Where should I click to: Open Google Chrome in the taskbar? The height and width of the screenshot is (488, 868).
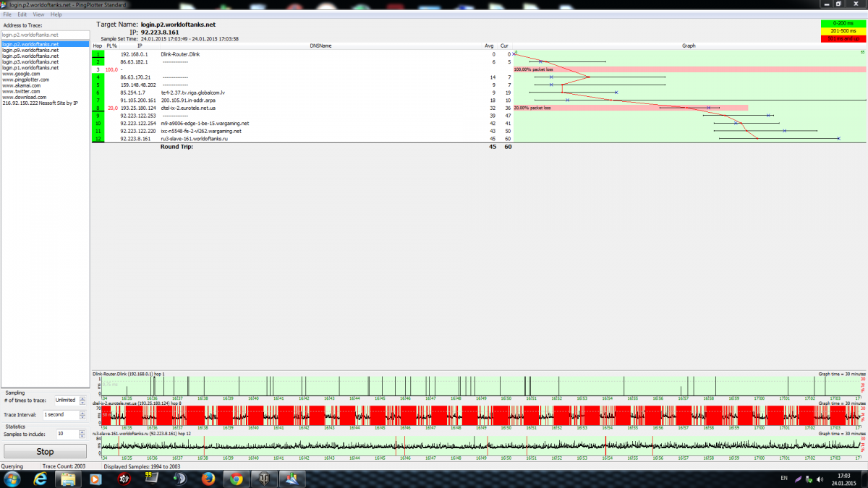236,479
